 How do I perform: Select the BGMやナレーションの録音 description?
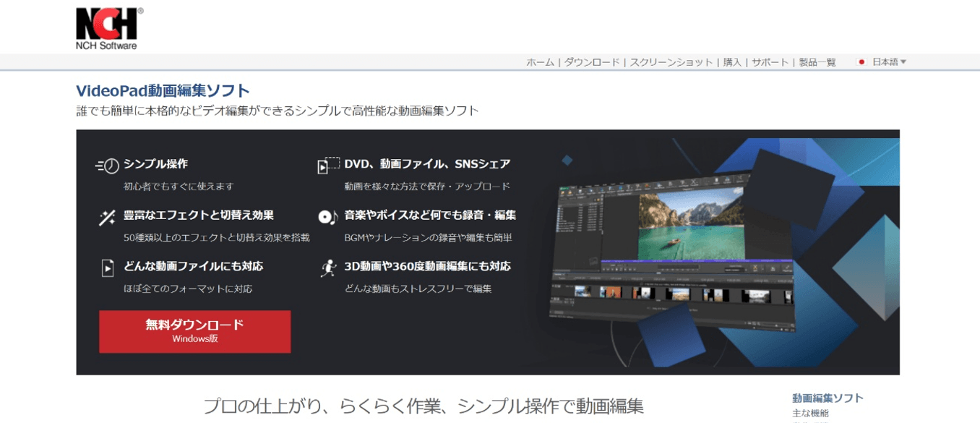point(426,238)
